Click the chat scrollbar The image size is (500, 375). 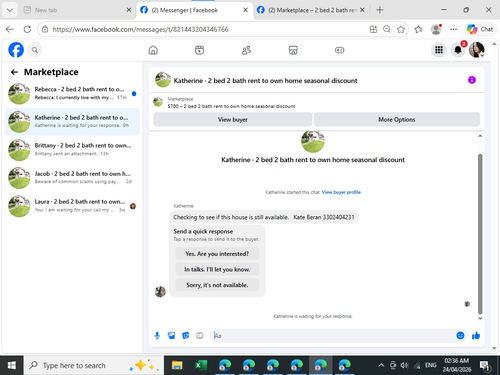point(480,233)
